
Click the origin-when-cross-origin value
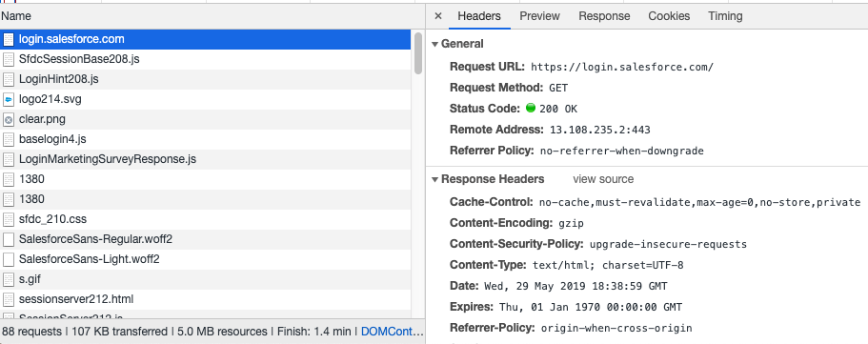coord(616,328)
